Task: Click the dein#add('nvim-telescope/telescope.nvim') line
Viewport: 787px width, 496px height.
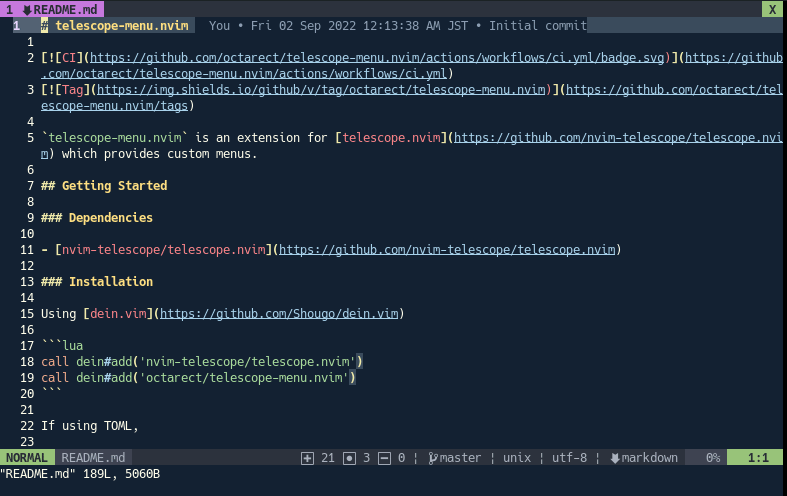Action: (202, 361)
